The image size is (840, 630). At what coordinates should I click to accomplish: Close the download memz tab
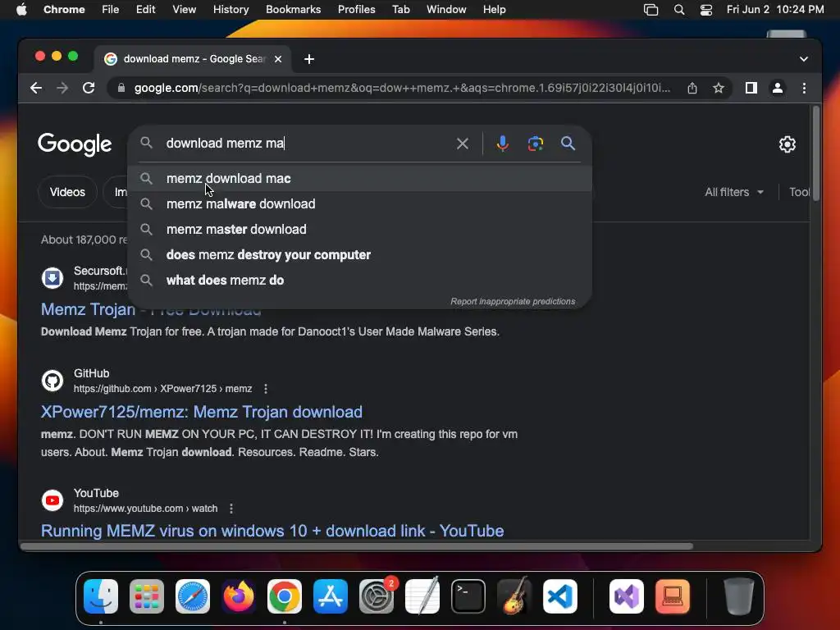[x=278, y=59]
